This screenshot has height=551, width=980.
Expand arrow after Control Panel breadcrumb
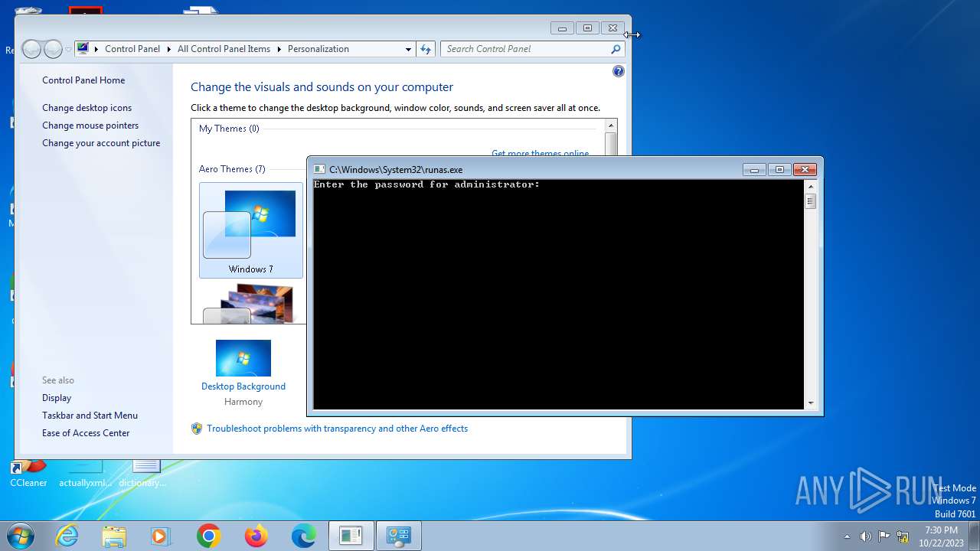pos(168,49)
